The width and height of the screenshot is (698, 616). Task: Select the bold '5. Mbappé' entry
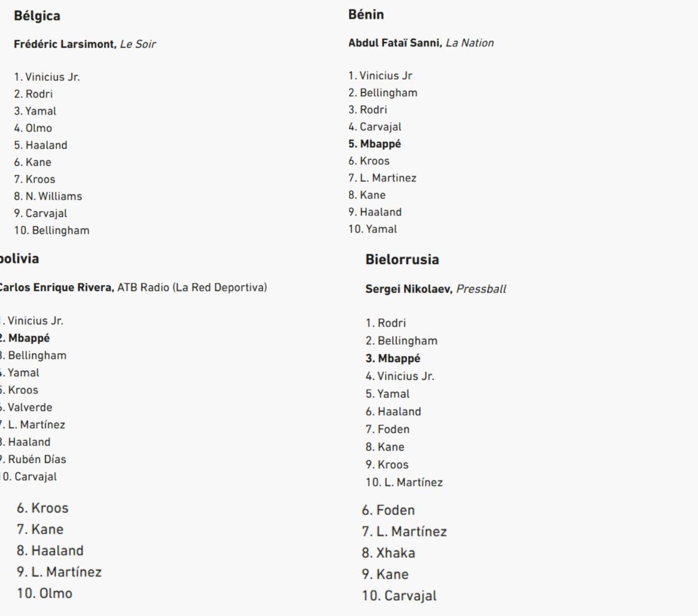(x=375, y=144)
